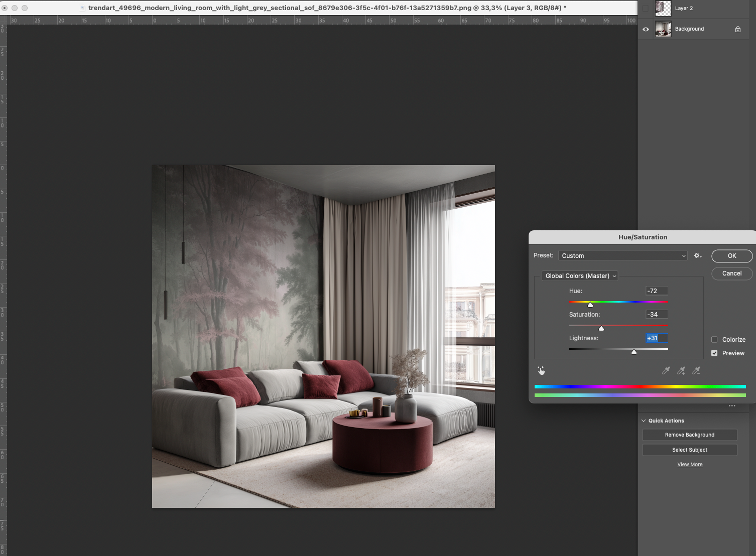Cancel the Hue/Saturation dialog

point(732,273)
